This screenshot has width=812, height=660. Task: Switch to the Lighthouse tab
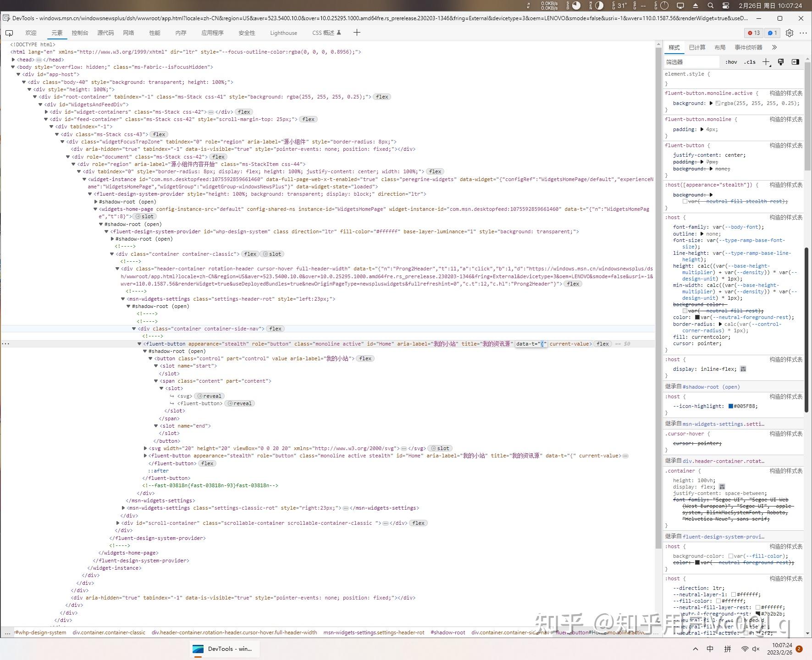(x=283, y=33)
